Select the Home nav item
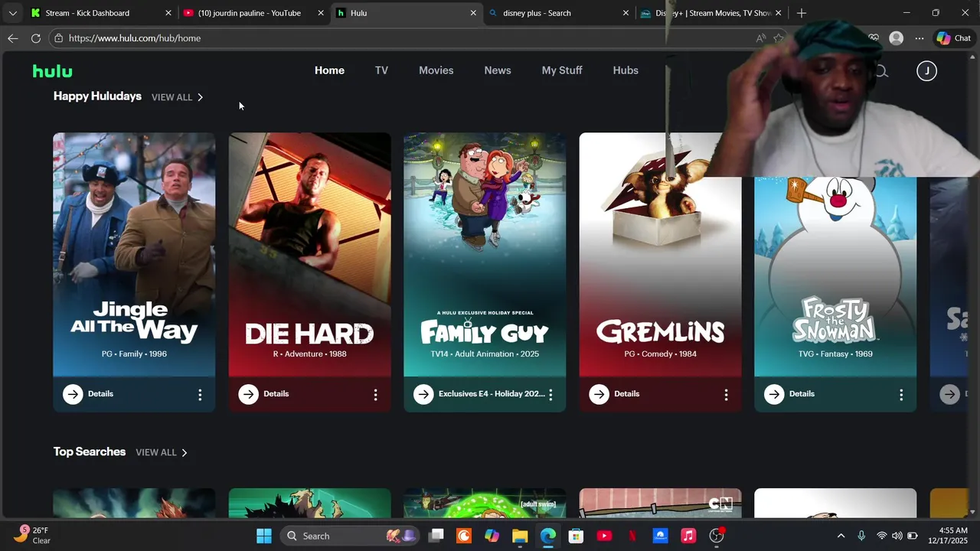Screen dimensions: 980x551 [x=329, y=70]
